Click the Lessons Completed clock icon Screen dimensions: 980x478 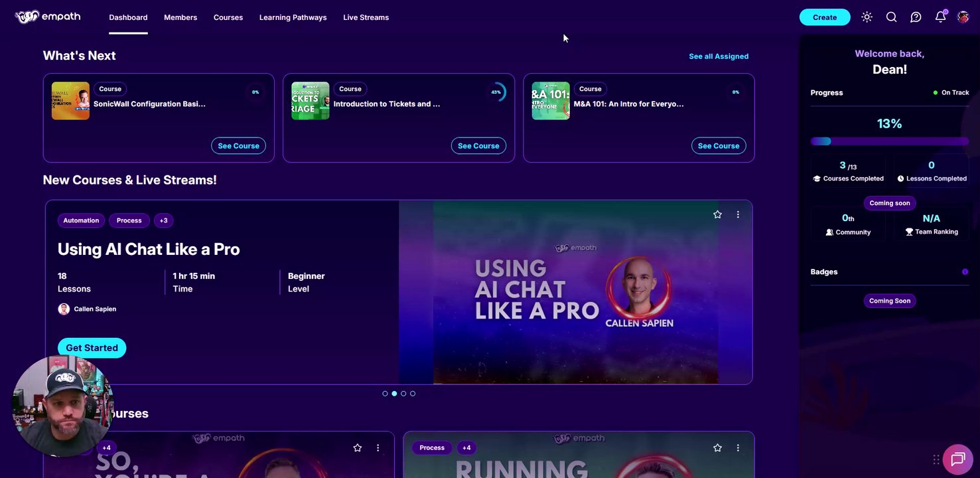click(x=900, y=179)
